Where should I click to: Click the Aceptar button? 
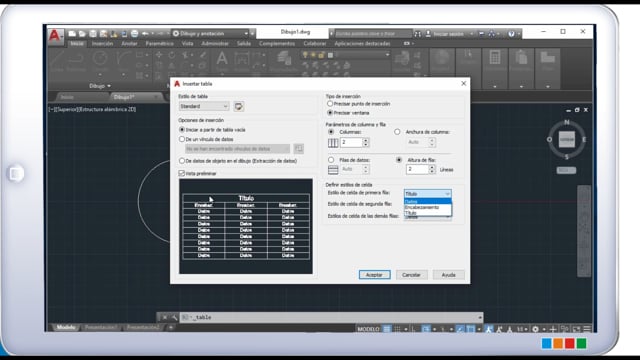(374, 275)
